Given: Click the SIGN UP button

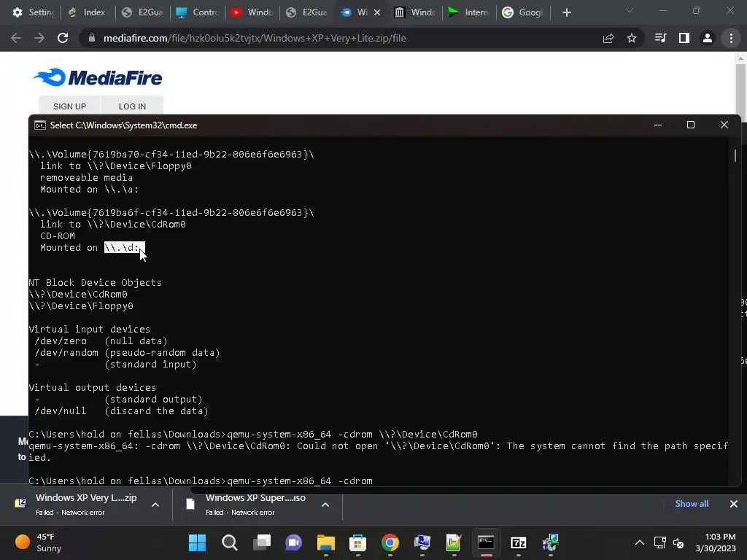Looking at the screenshot, I should 69,106.
